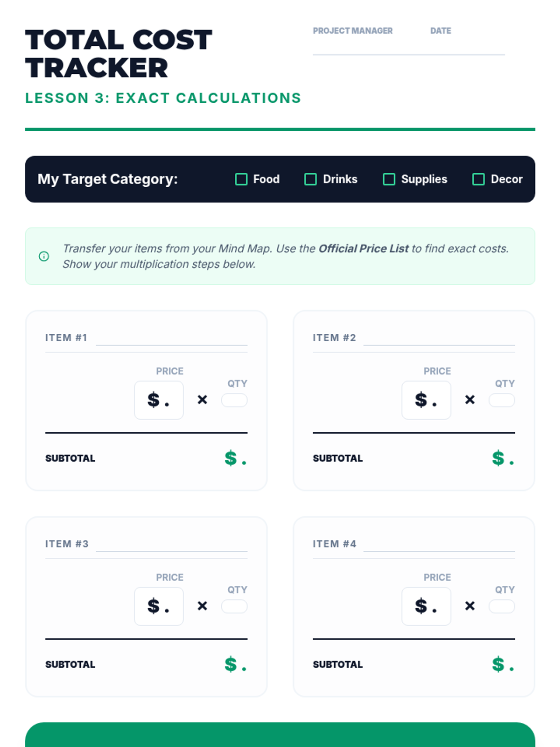This screenshot has height=747, width=560.
Task: Click the Item #4 name line
Action: click(x=439, y=545)
